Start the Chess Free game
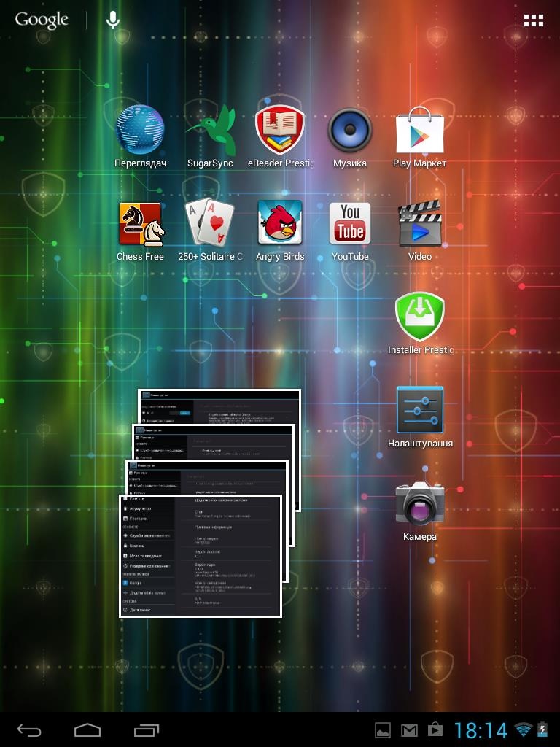 (140, 225)
